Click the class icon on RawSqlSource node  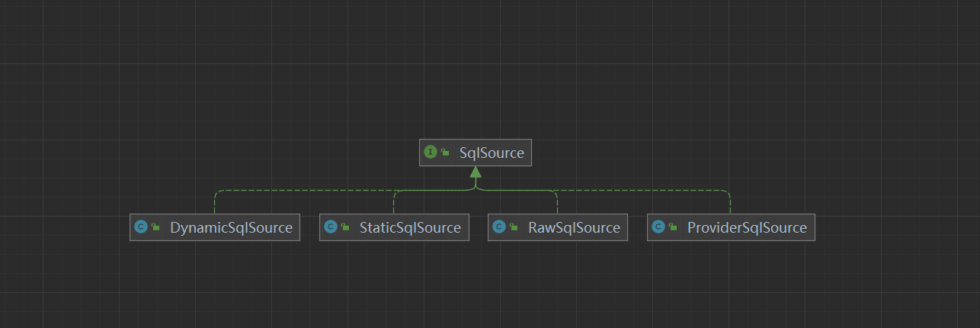tap(499, 227)
